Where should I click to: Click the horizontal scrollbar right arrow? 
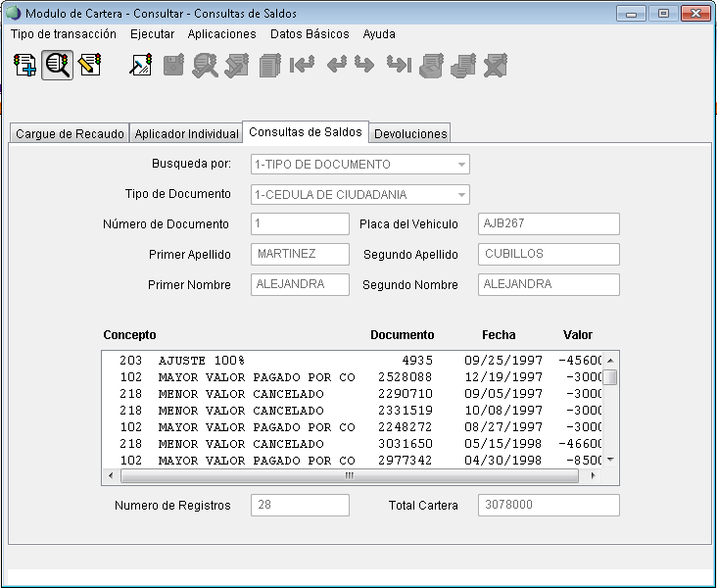click(592, 475)
